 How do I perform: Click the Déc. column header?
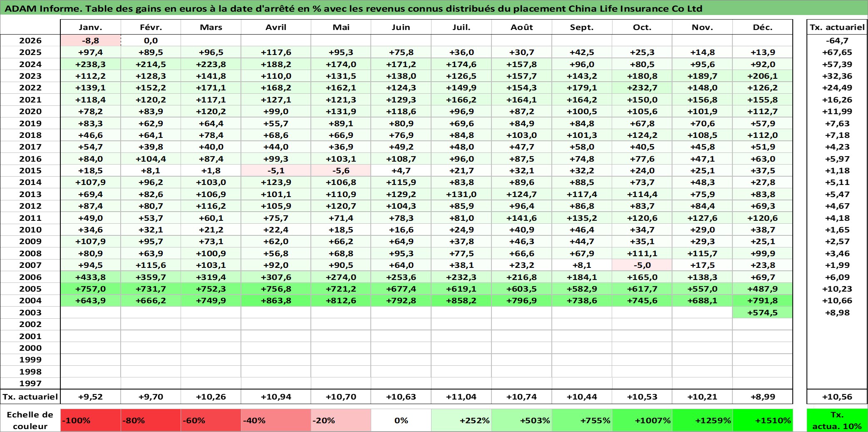tap(762, 27)
